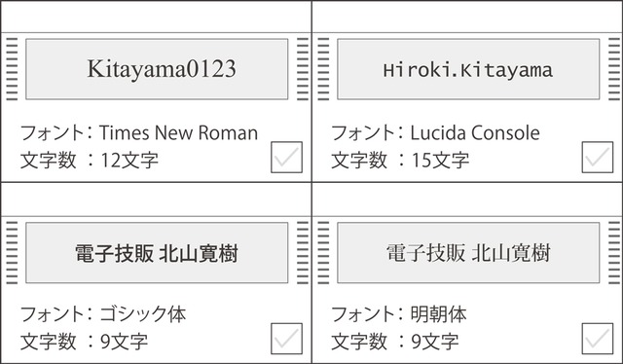Tick the 明朝体 font checkbox
This screenshot has width=623, height=364.
click(598, 339)
